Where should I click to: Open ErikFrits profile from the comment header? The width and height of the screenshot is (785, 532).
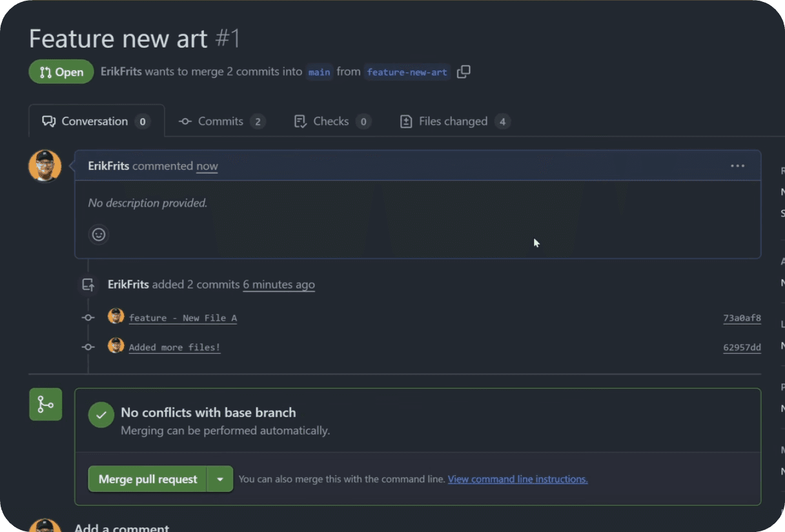pos(108,166)
